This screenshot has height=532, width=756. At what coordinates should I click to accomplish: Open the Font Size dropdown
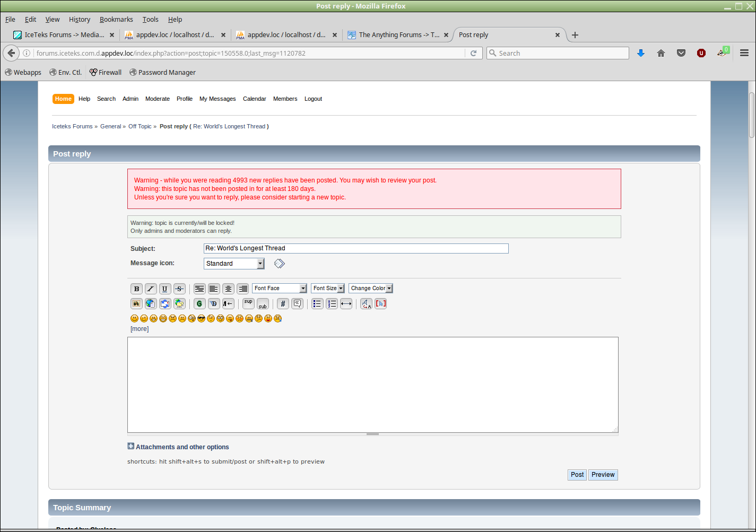pos(327,289)
